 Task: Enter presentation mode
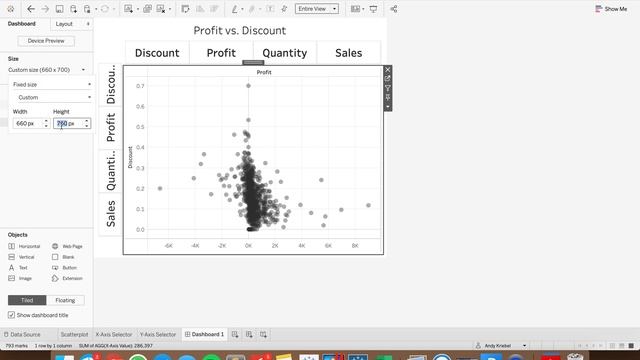click(373, 9)
